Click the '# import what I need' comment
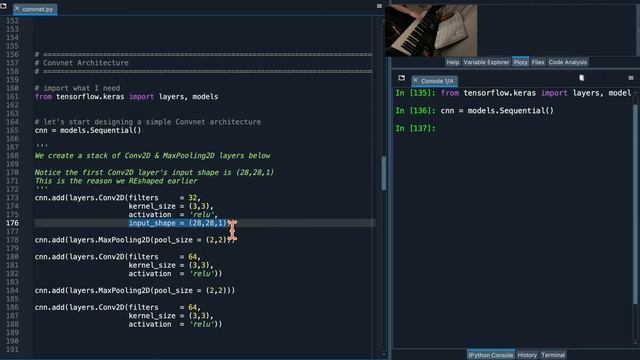Viewport: 640px width, 360px height. pyautogui.click(x=78, y=88)
